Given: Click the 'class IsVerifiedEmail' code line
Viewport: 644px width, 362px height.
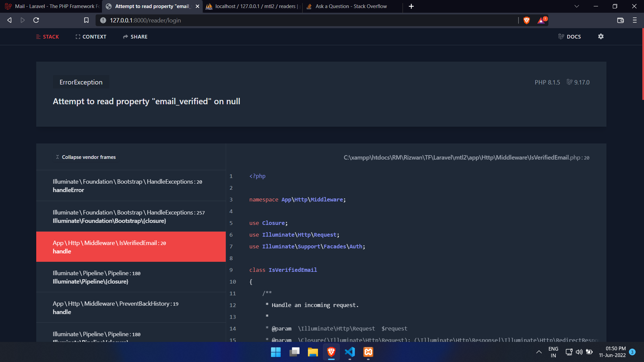Looking at the screenshot, I should (x=283, y=270).
